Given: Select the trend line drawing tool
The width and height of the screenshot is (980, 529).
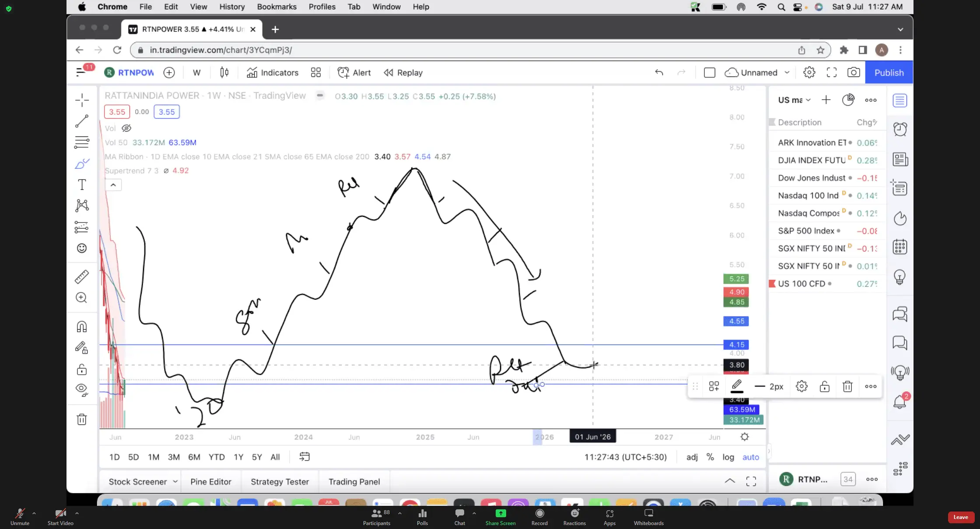Looking at the screenshot, I should [x=82, y=121].
